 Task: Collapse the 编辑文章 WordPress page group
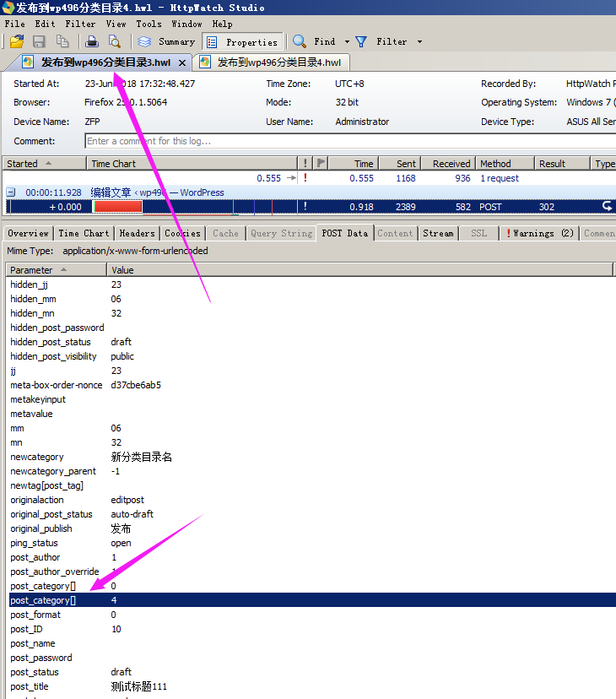11,192
